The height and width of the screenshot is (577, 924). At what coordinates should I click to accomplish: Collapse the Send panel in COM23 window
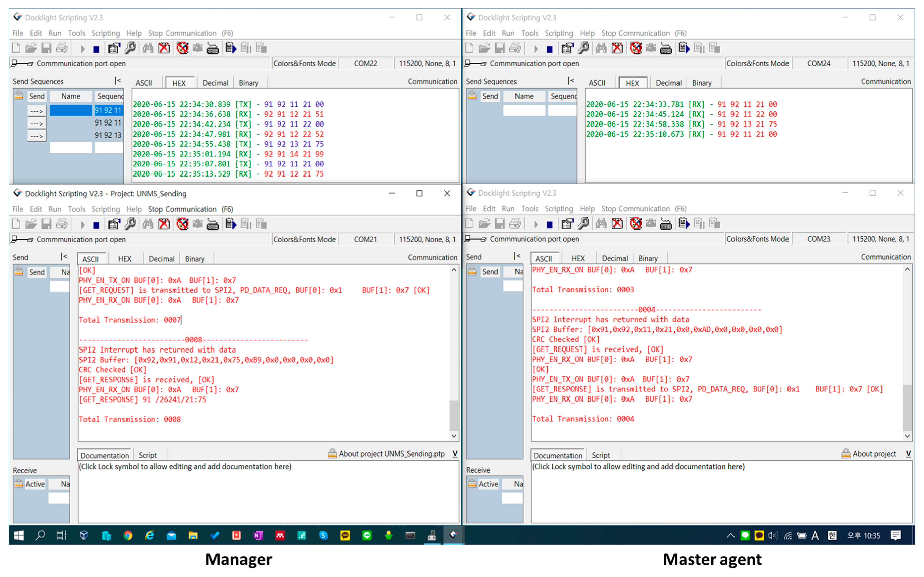517,257
